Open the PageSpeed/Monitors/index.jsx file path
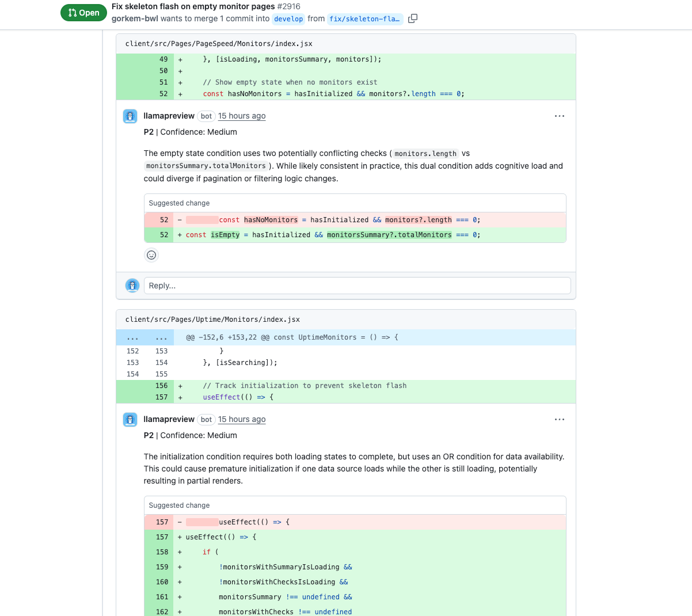 [219, 44]
